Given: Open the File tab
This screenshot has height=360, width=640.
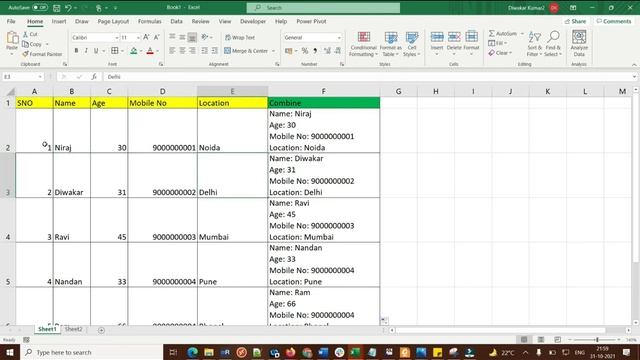Looking at the screenshot, I should 11,21.
